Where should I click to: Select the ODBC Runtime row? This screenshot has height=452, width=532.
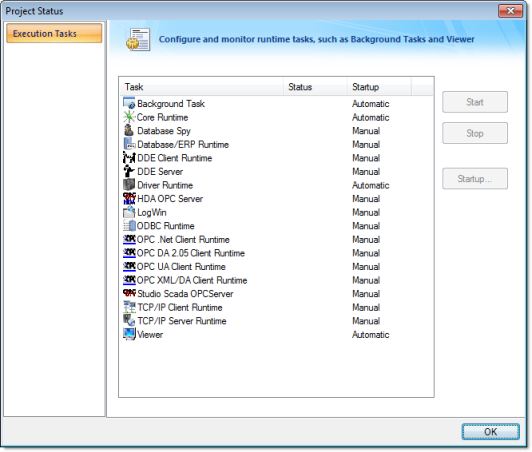pos(276,226)
